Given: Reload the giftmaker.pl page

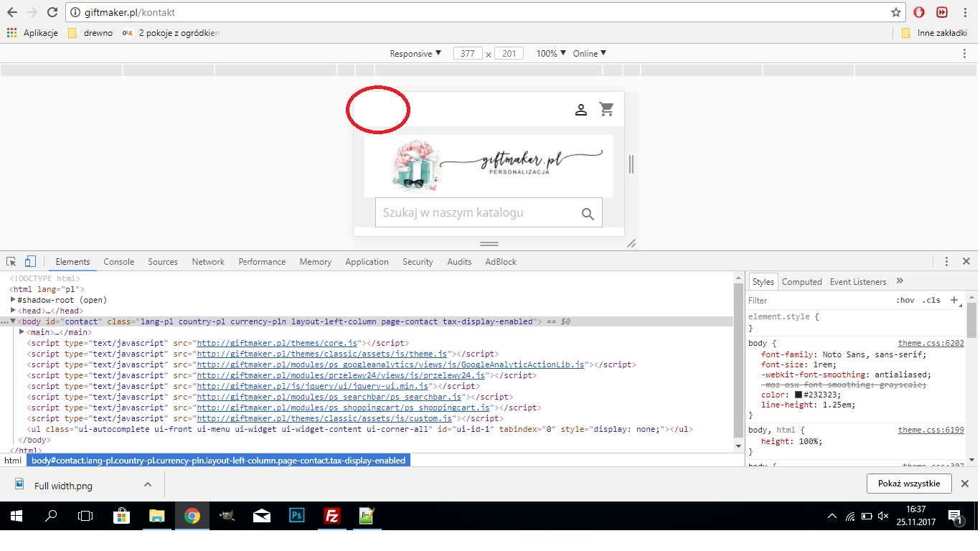Looking at the screenshot, I should [52, 12].
